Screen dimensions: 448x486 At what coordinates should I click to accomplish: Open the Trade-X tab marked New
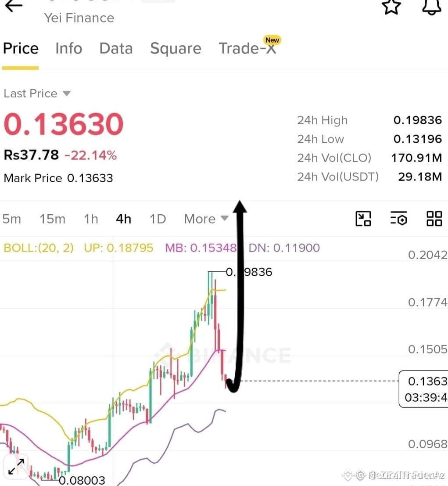[x=248, y=47]
